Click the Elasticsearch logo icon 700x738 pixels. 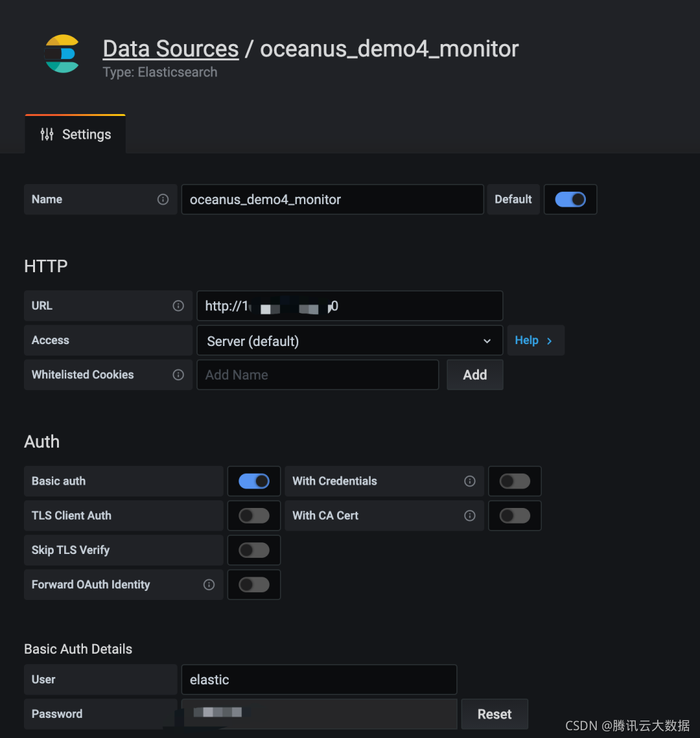coord(62,54)
